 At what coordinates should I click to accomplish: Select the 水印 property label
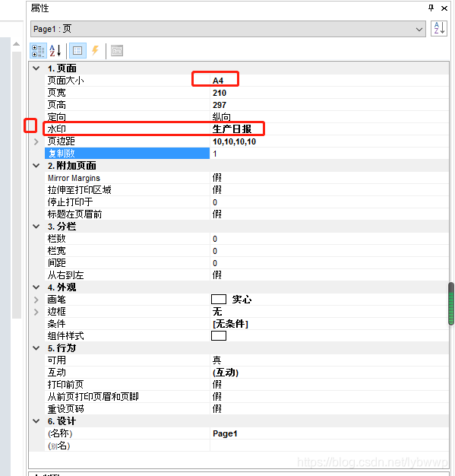57,129
